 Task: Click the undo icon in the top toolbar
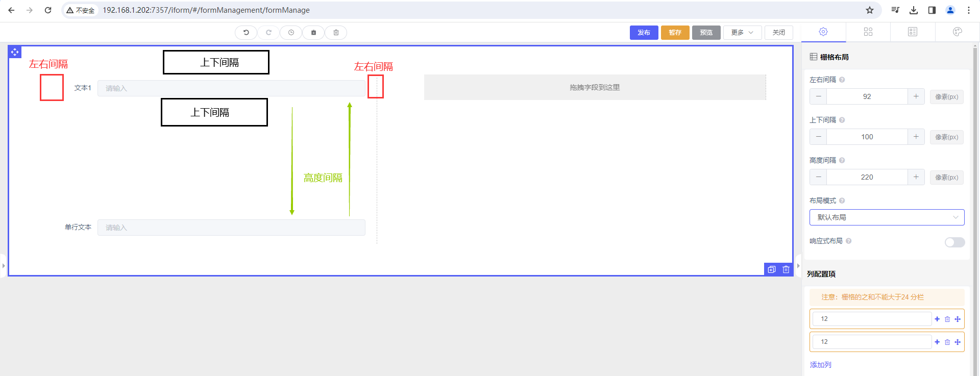point(246,33)
